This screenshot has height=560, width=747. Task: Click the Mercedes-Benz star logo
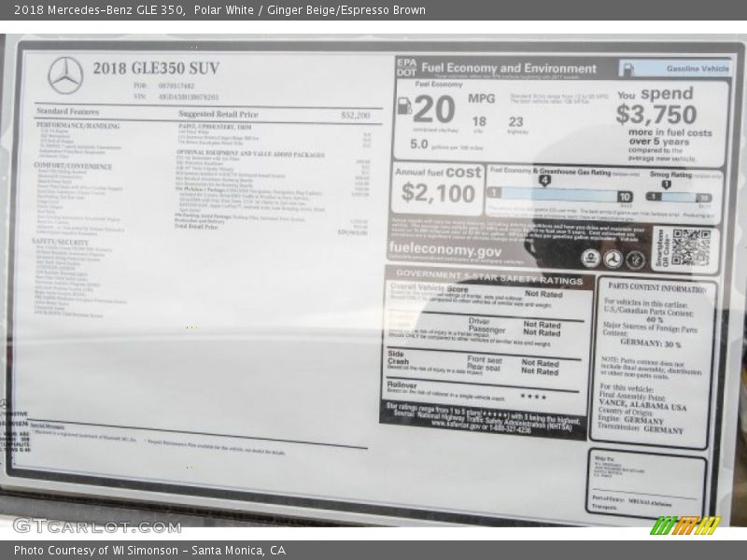click(x=65, y=75)
